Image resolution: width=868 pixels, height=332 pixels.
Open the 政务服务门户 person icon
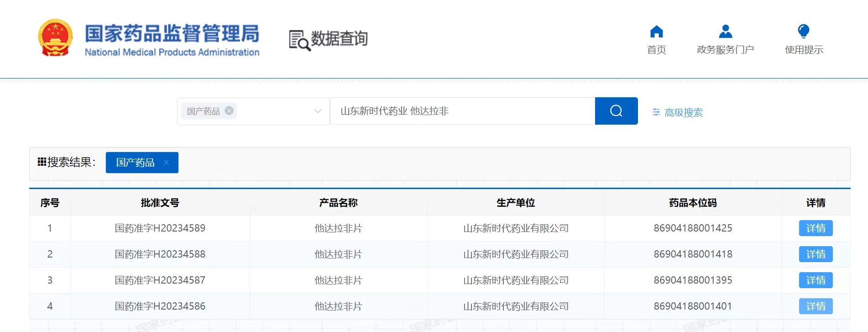(x=725, y=32)
